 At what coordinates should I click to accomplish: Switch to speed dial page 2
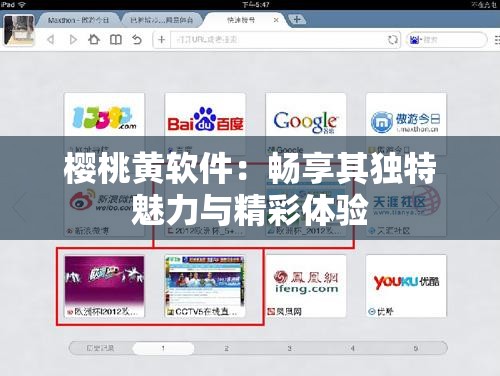click(x=226, y=348)
